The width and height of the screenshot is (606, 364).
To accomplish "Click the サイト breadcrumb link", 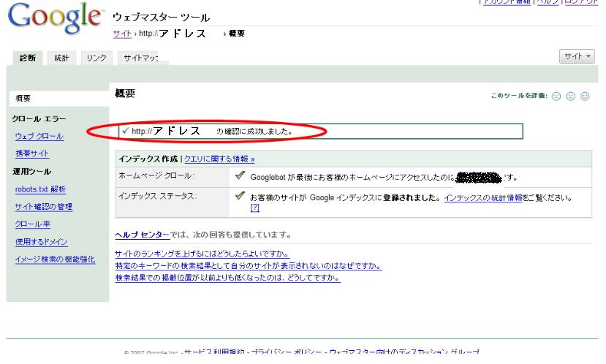I will 122,34.
